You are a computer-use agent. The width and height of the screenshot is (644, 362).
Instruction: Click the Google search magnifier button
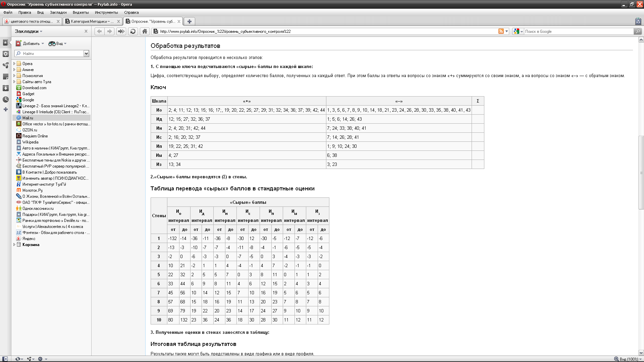637,31
